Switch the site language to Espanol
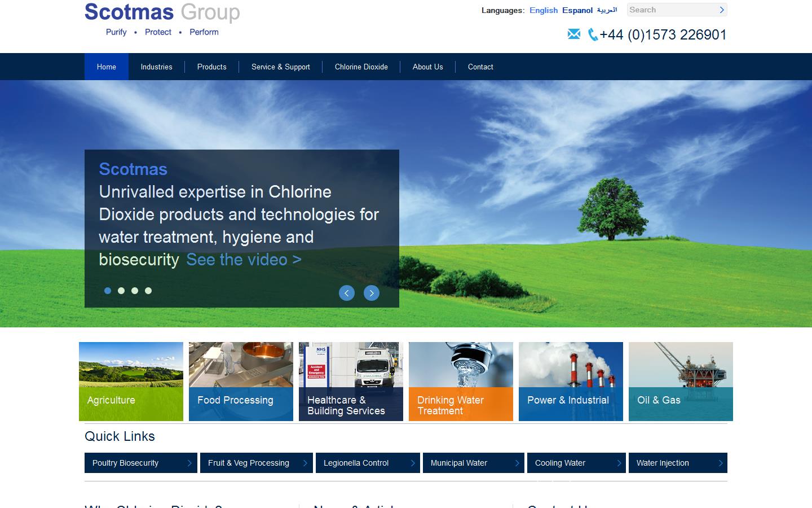The width and height of the screenshot is (812, 508). [x=577, y=10]
